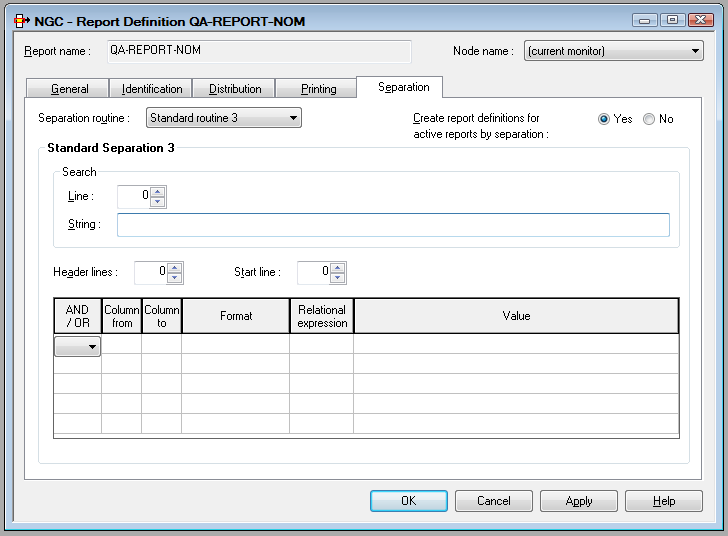Screen dimensions: 728x536
Task: Decrease the Start line value
Action: coord(338,278)
